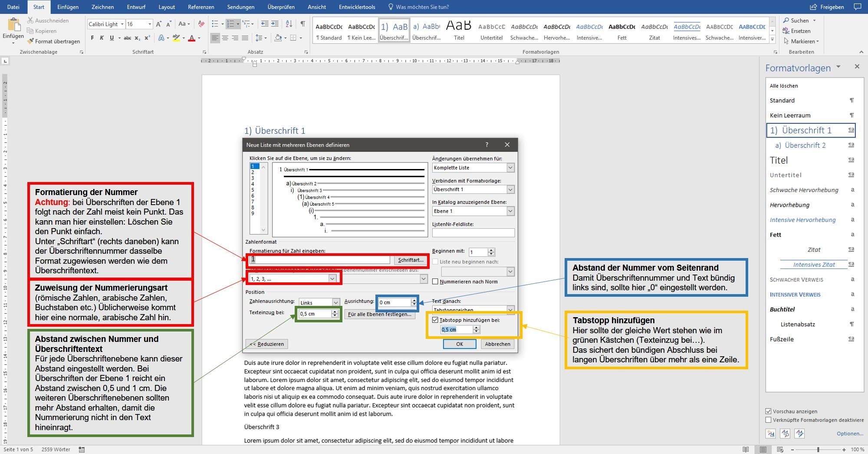Click the multilevel list icon
The height and width of the screenshot is (454, 868).
point(246,24)
